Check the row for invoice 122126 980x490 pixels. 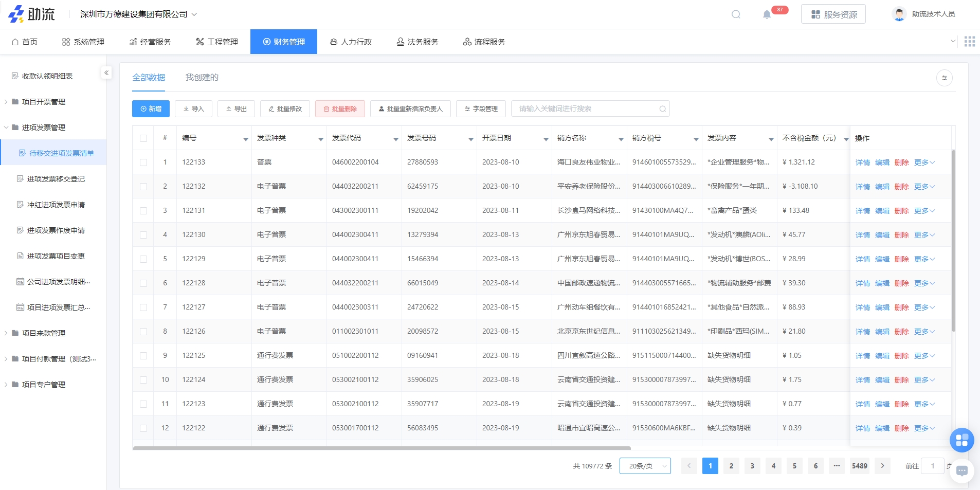(x=143, y=332)
